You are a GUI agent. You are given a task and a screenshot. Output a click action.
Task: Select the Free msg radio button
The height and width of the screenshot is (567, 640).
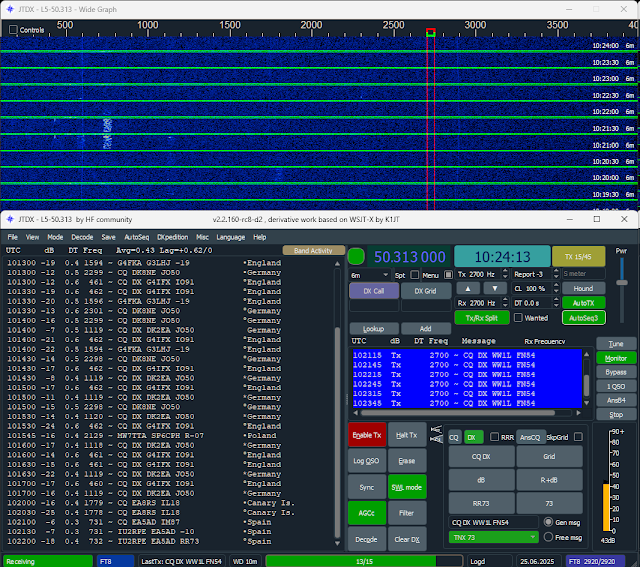(549, 537)
